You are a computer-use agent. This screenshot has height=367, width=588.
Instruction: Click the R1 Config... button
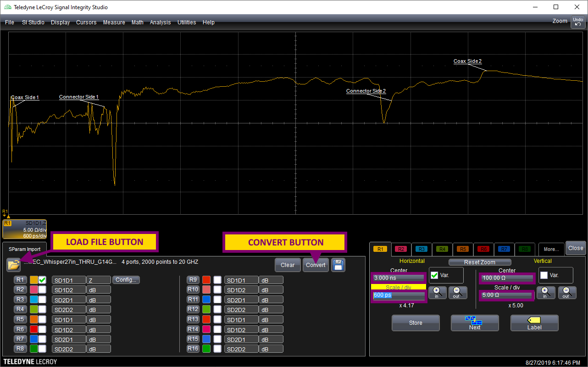tap(126, 280)
